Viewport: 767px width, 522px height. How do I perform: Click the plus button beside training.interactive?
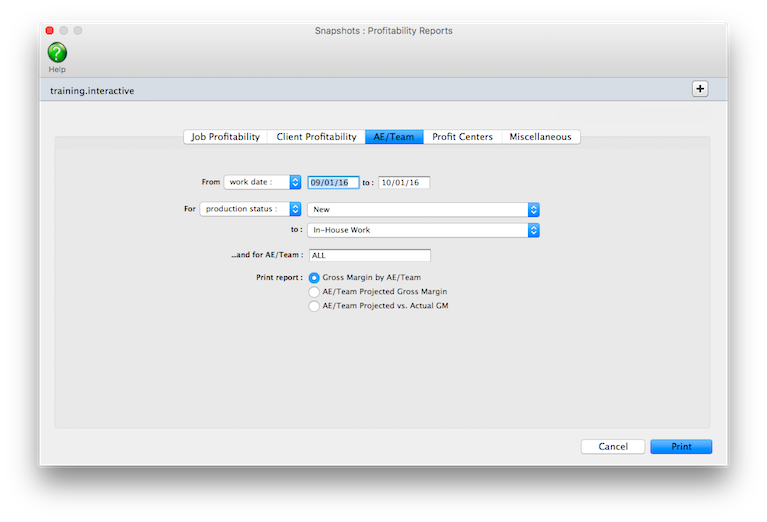tap(700, 89)
